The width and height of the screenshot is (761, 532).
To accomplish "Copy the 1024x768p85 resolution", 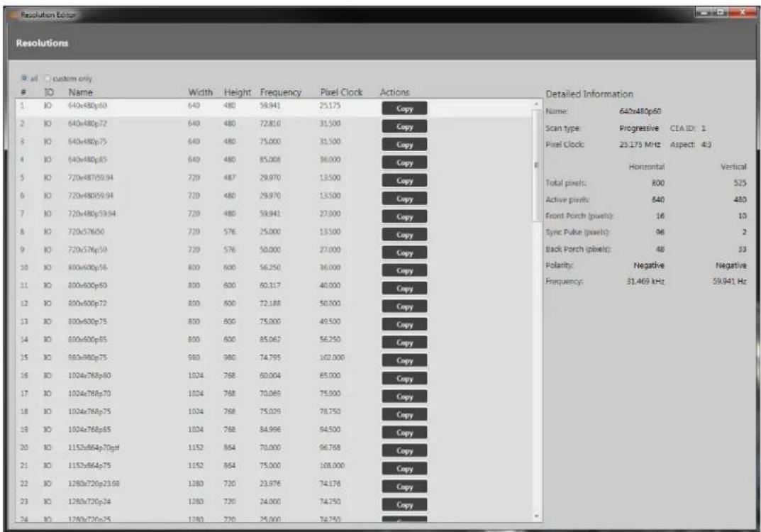I will pyautogui.click(x=404, y=432).
